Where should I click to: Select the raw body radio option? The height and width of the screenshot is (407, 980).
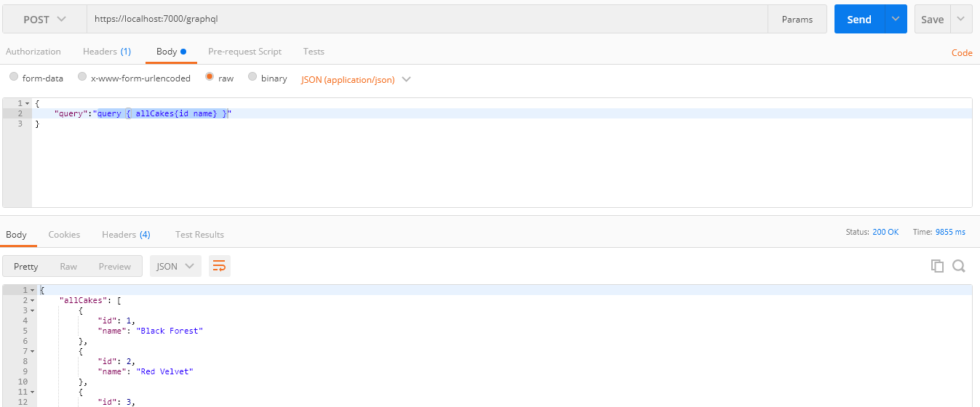point(210,77)
